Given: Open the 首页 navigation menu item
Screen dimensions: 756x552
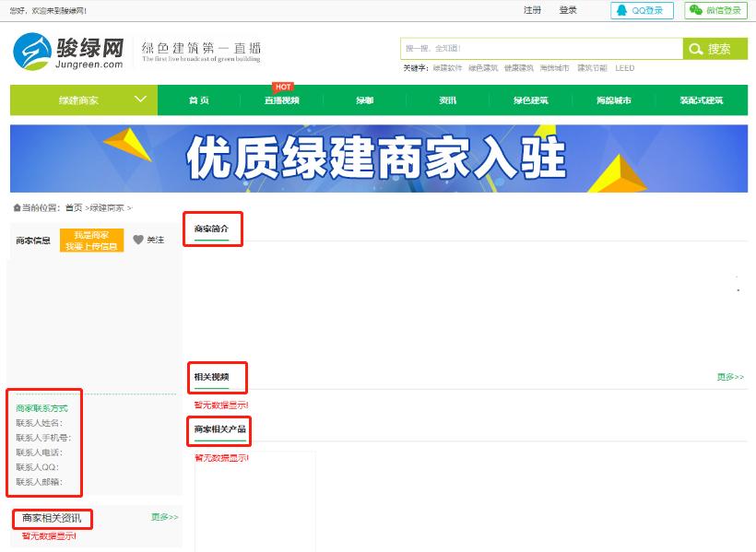Looking at the screenshot, I should (196, 98).
